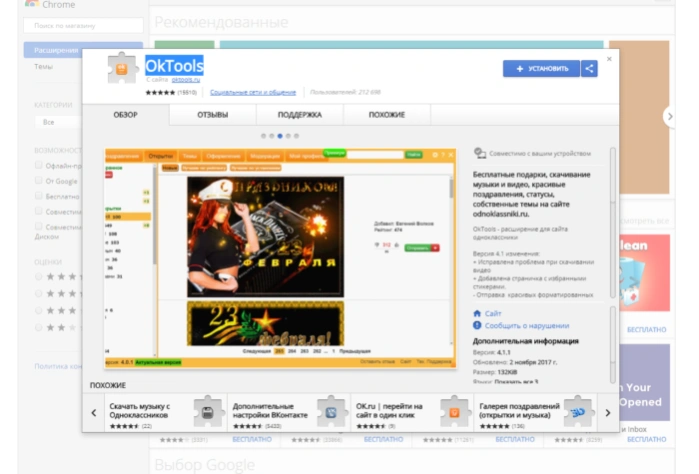Open the Все categories dropdown

pyautogui.click(x=58, y=122)
